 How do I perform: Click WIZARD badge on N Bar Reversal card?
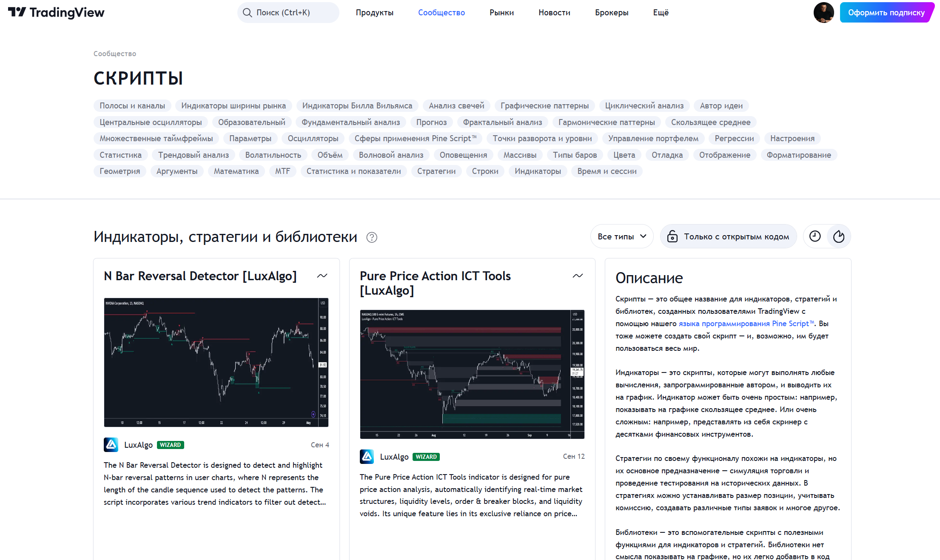coord(171,445)
